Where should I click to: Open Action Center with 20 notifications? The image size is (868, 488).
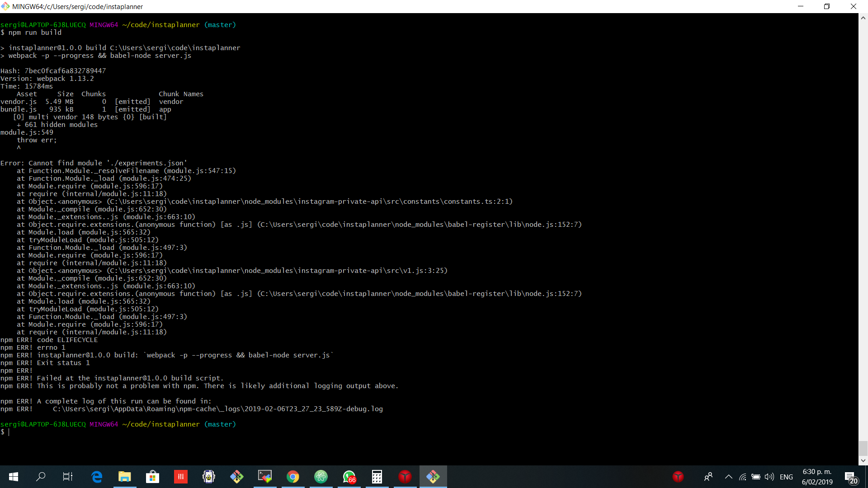[x=851, y=477]
